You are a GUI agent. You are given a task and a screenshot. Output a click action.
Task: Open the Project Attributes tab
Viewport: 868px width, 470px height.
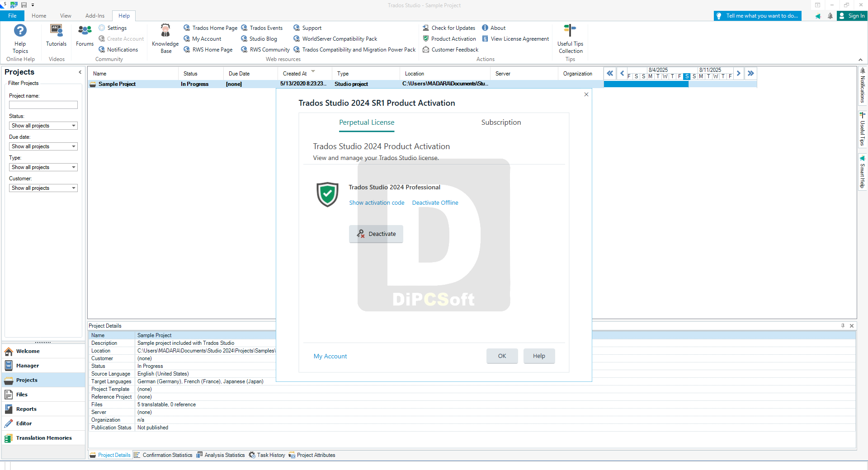tap(312, 455)
